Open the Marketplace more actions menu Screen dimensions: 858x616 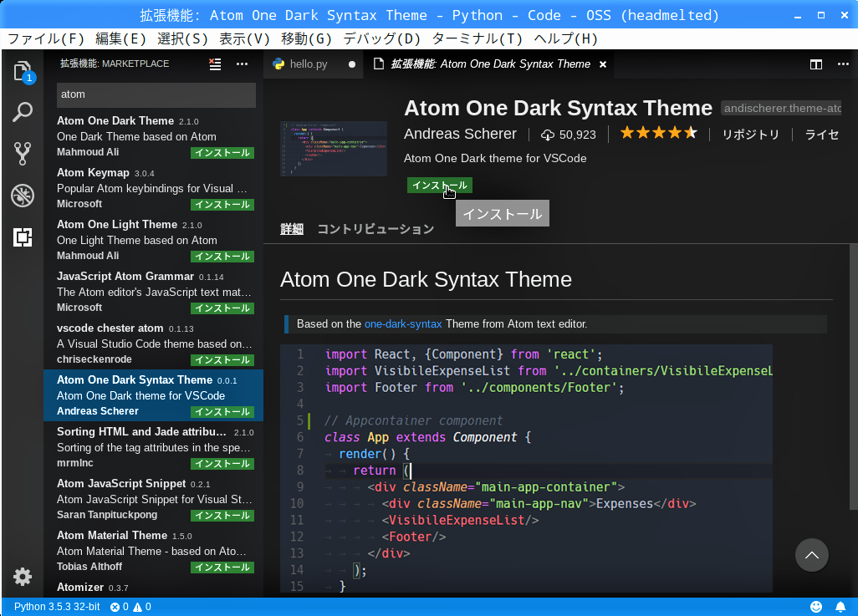pos(242,64)
